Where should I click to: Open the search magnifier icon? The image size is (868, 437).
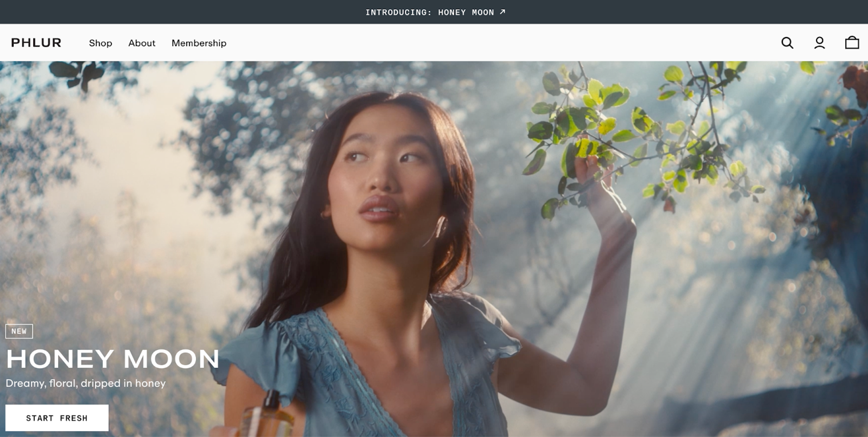pos(788,43)
